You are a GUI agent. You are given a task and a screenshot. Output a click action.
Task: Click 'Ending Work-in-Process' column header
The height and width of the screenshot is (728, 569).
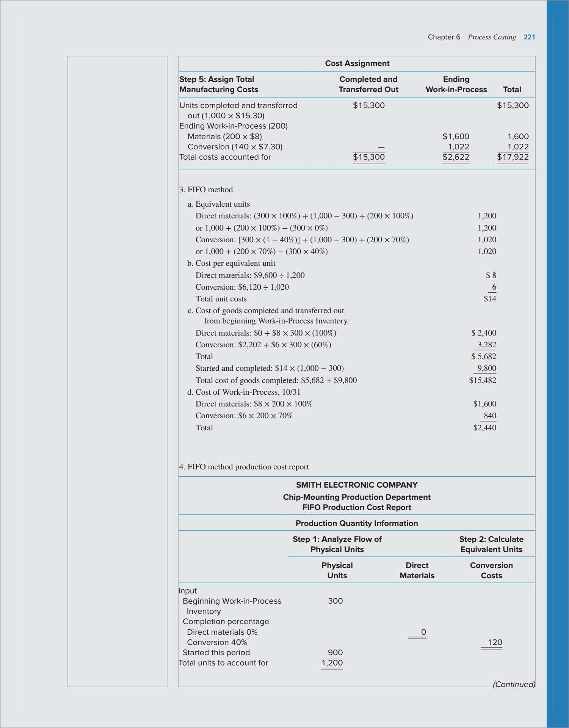click(x=456, y=84)
